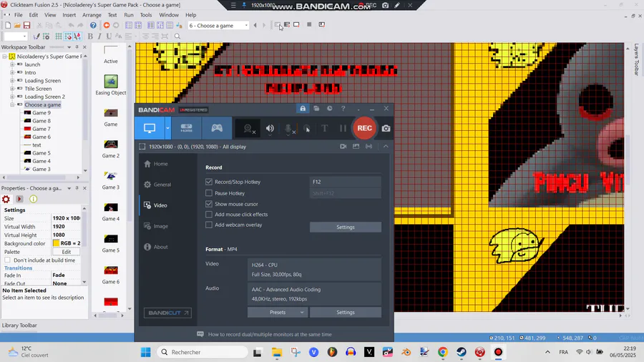
Task: Open Fusion help blue question icon
Action: click(93, 26)
